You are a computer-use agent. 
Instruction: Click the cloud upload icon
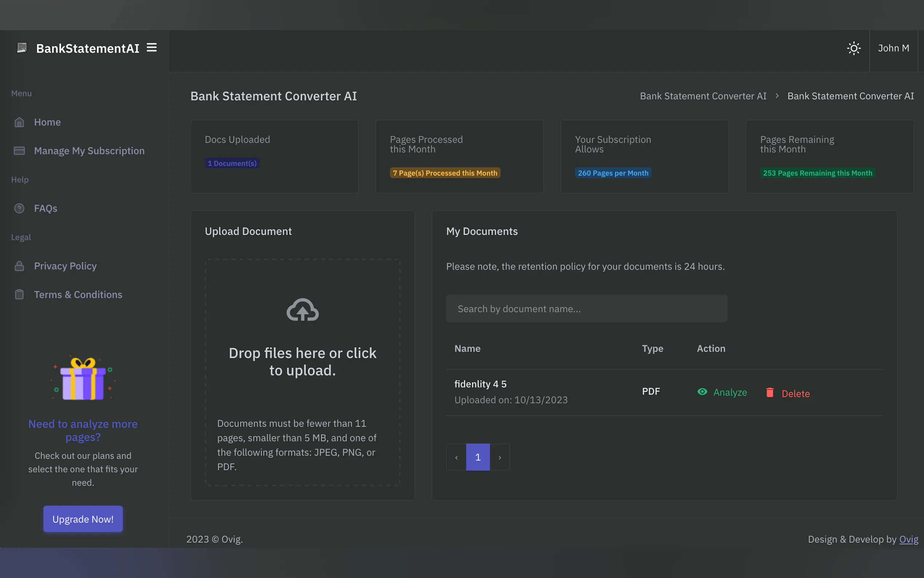click(x=303, y=310)
